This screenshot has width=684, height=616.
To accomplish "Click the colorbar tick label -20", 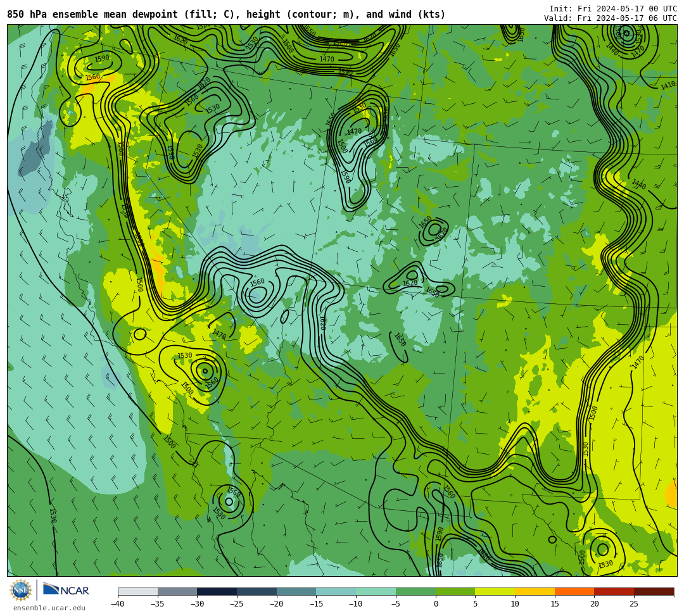I will 277,604.
